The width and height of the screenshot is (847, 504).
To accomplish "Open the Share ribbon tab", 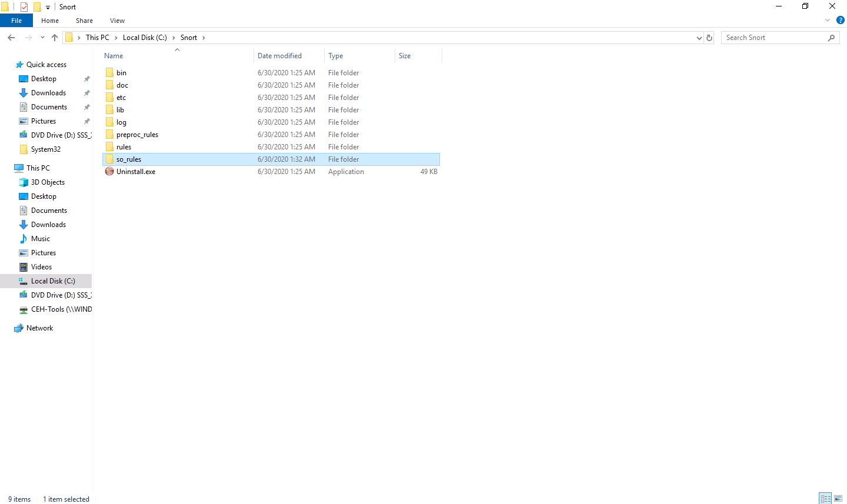I will 84,21.
